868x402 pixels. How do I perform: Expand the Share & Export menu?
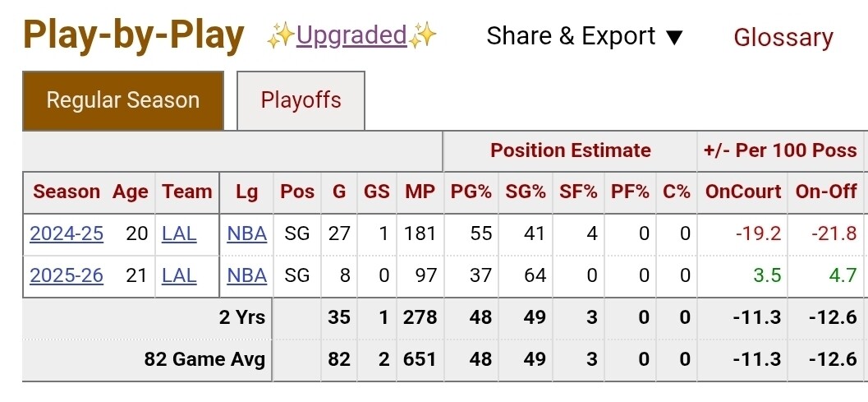click(x=586, y=37)
